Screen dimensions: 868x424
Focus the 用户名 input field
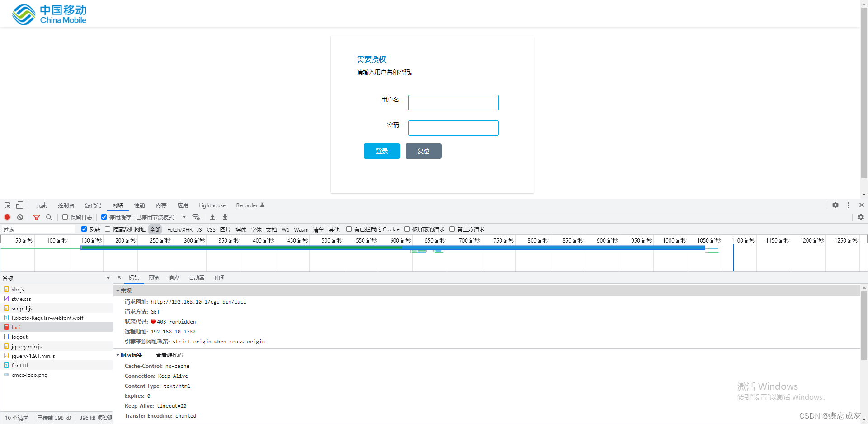click(453, 103)
